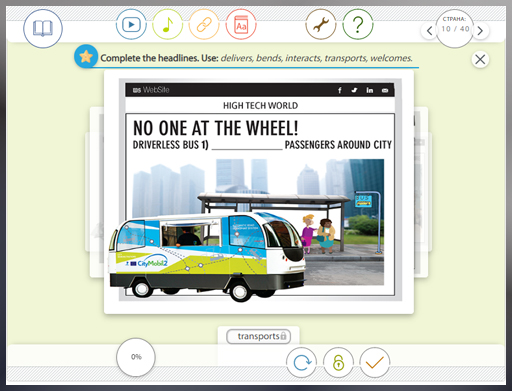Viewport: 512px width, 391px height.
Task: Open the wrench tools icon
Action: tap(321, 24)
